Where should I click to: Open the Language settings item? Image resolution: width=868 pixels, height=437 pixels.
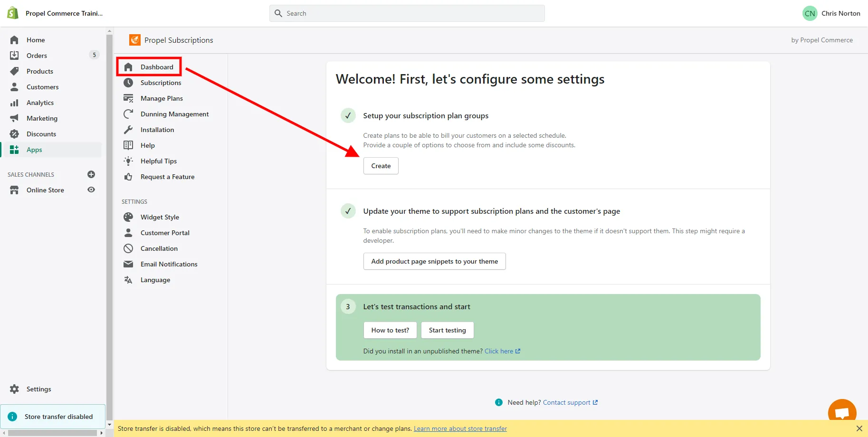click(x=155, y=280)
